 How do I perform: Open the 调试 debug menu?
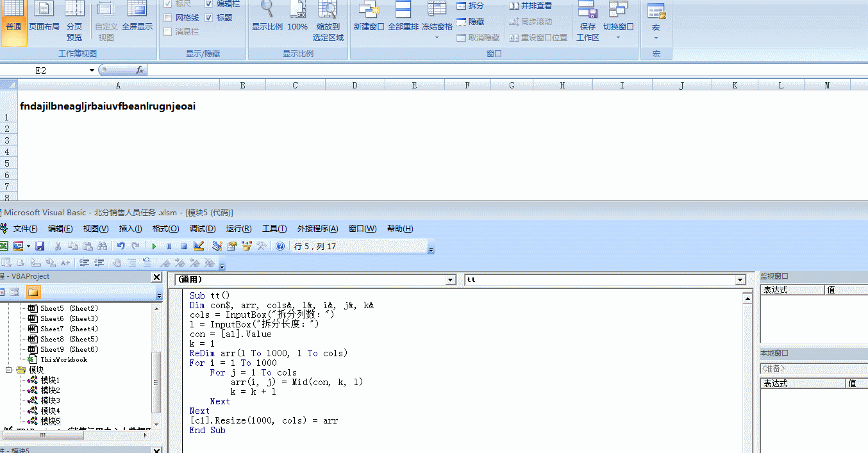point(203,228)
